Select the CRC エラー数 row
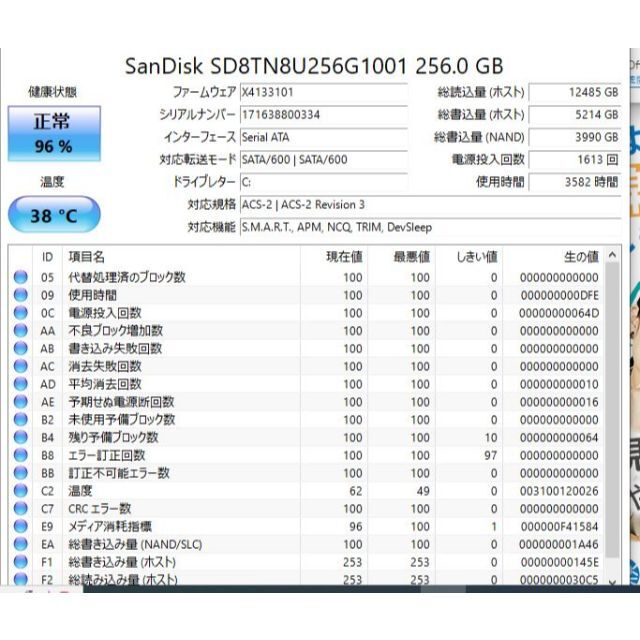640x640 pixels. 307,509
